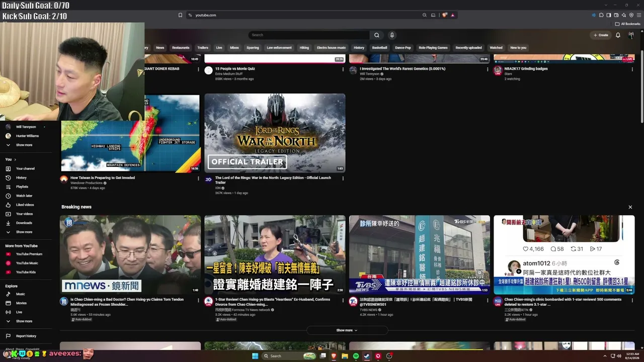The width and height of the screenshot is (644, 362).
Task: Play the War in the North trailer thumbnail
Action: [x=275, y=133]
